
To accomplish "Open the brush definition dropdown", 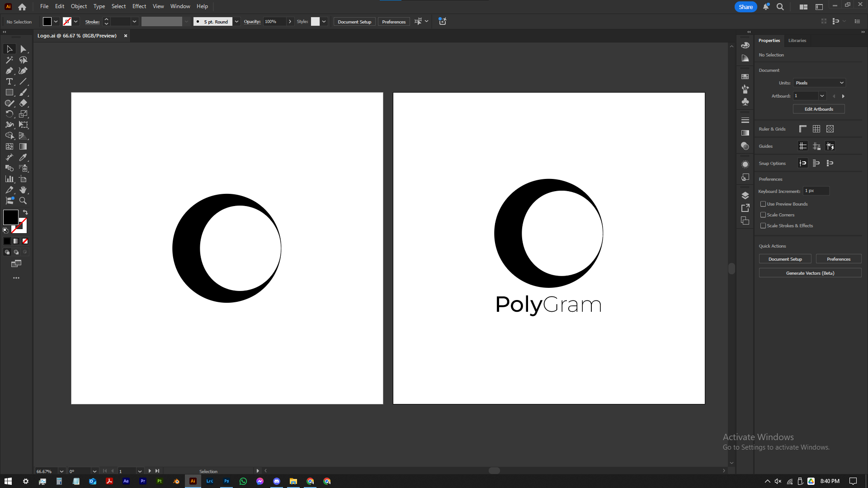I will (236, 22).
